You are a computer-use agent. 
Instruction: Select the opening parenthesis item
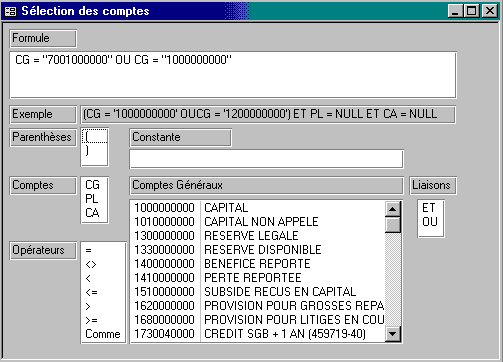tap(95, 136)
